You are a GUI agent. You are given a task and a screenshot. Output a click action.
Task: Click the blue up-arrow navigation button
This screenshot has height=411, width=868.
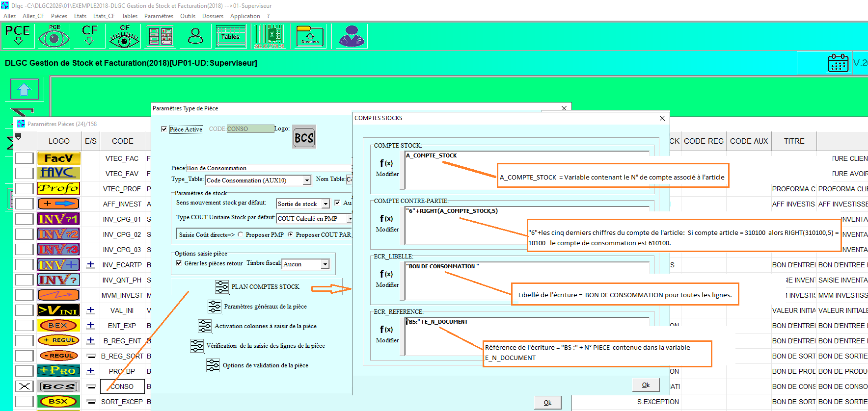point(24,89)
